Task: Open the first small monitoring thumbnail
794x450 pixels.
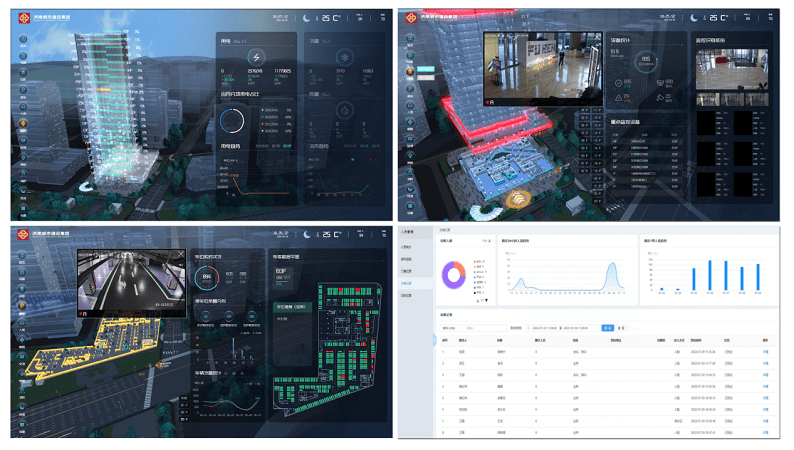Action: (707, 99)
